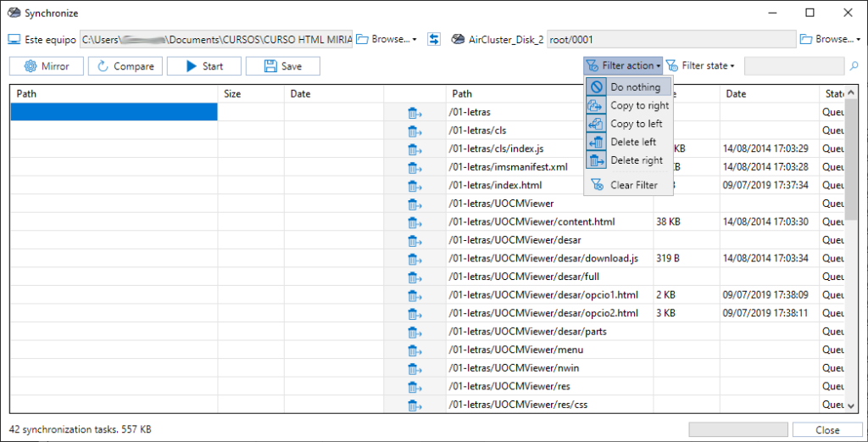Image resolution: width=868 pixels, height=442 pixels.
Task: Click delete-right icon for /01-letras/UOCMViewer row
Action: point(415,204)
